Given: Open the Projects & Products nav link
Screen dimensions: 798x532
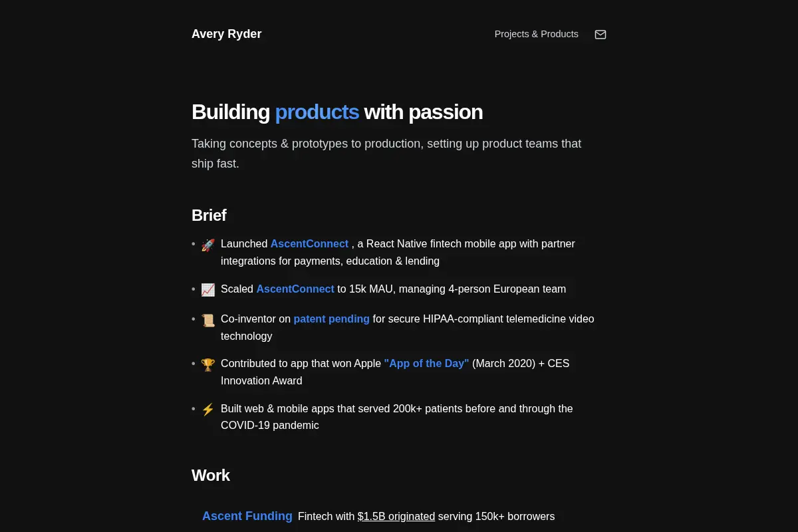Looking at the screenshot, I should pos(537,34).
